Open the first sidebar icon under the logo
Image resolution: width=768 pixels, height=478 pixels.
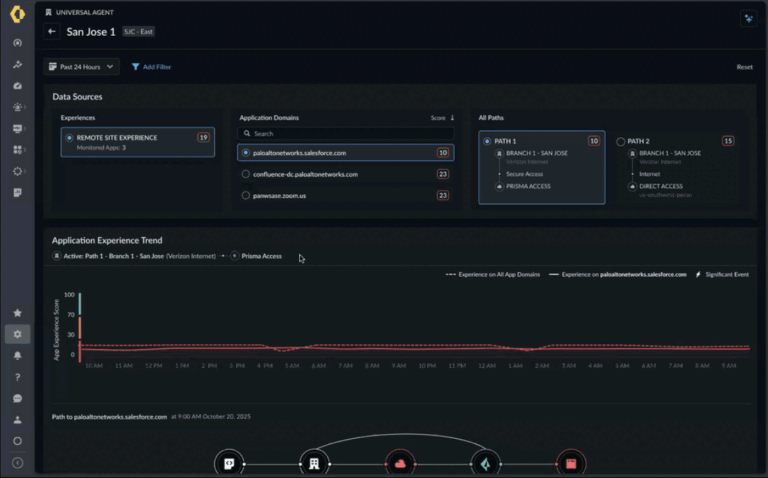coord(18,43)
